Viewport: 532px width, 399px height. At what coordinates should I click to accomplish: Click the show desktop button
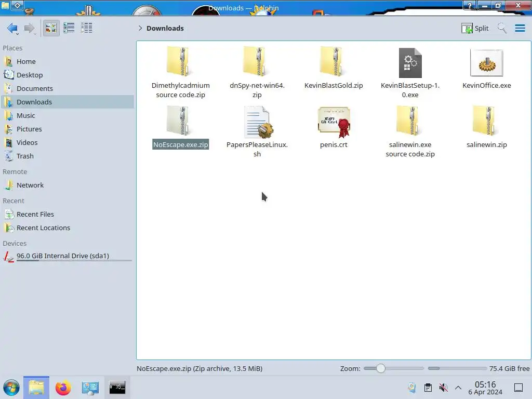pyautogui.click(x=518, y=388)
